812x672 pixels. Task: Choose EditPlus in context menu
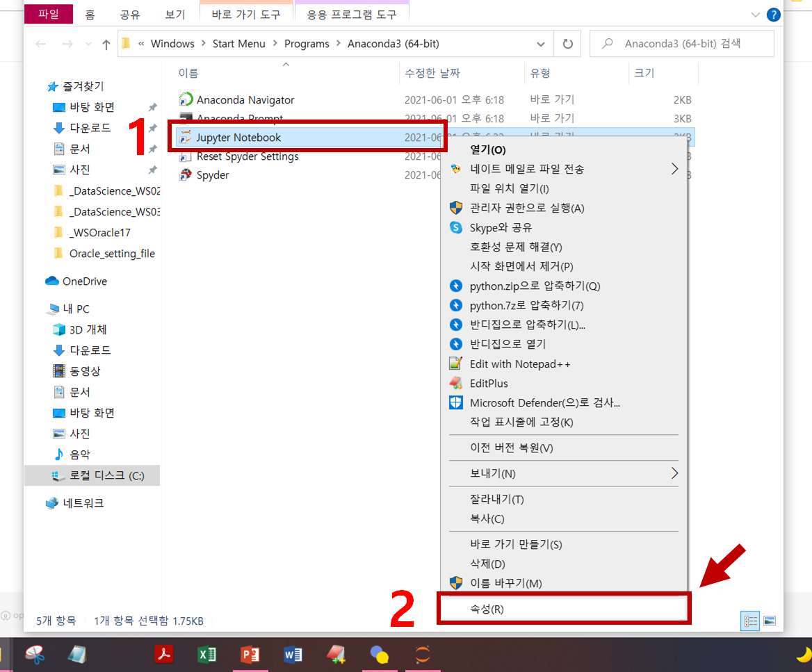pyautogui.click(x=564, y=383)
